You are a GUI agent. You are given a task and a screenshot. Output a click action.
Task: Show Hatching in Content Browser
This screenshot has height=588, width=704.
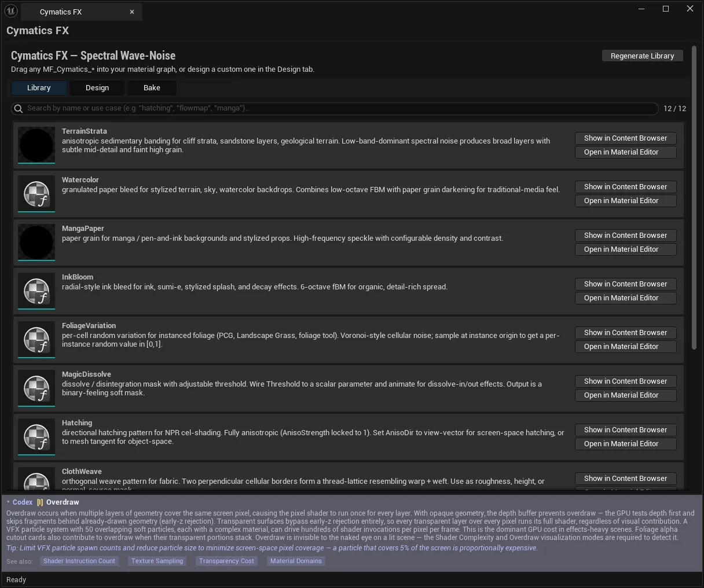coord(626,430)
